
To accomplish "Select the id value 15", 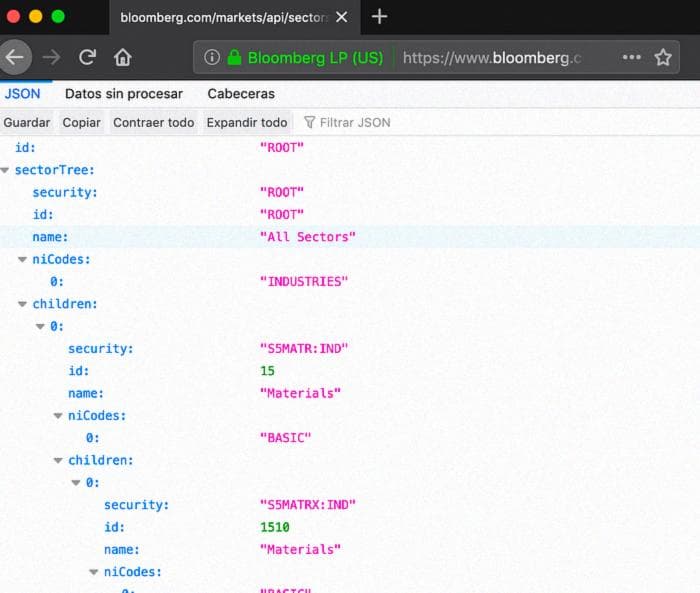I will [x=267, y=371].
